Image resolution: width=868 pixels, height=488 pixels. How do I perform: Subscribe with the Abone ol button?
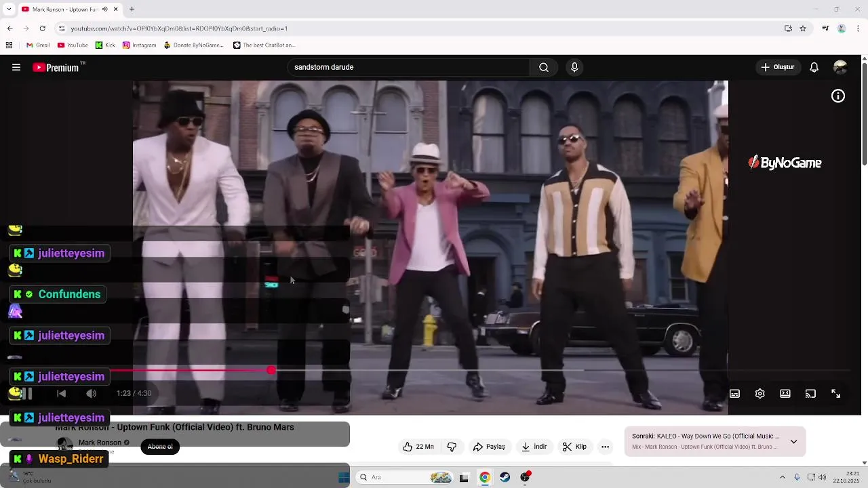click(x=160, y=447)
